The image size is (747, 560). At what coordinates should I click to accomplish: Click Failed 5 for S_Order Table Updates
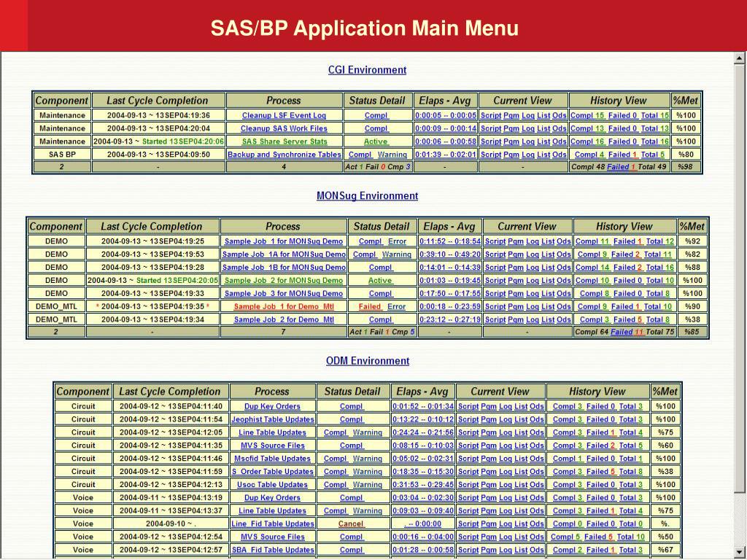point(601,472)
